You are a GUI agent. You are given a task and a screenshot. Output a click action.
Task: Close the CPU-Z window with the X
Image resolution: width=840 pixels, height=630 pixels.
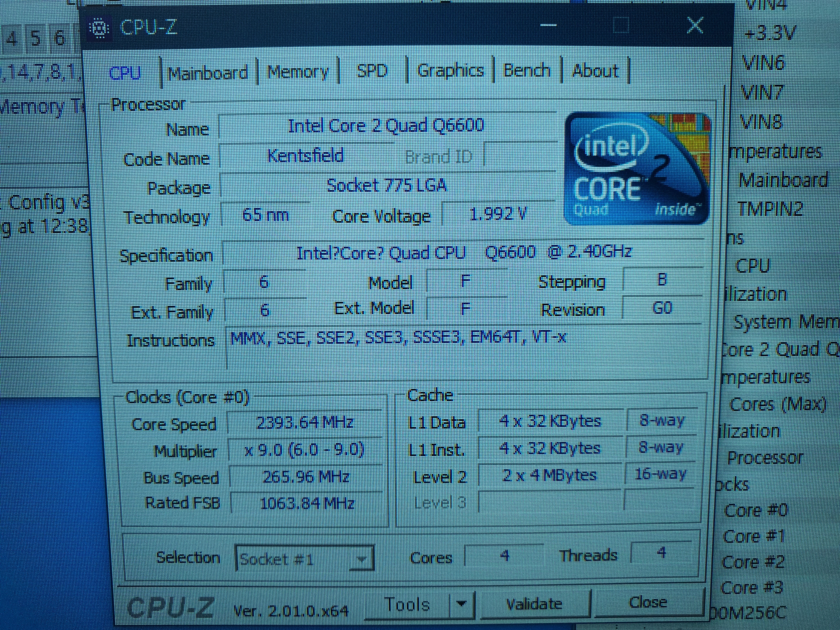tap(695, 25)
